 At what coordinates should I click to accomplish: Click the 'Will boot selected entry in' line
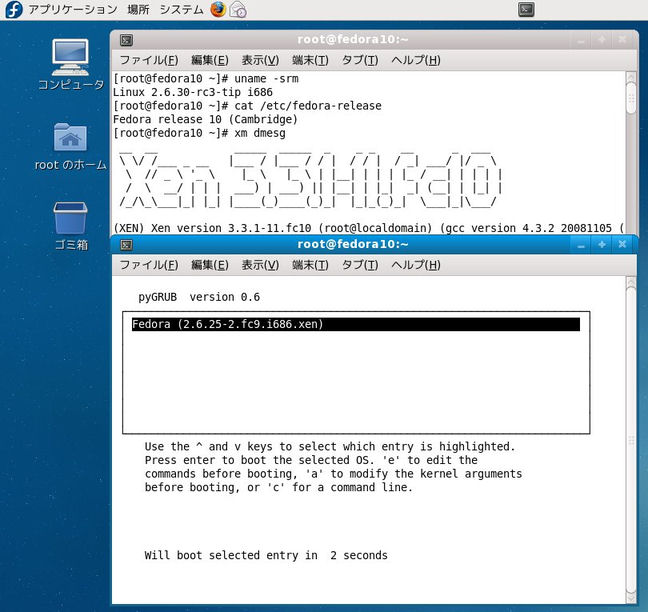266,555
